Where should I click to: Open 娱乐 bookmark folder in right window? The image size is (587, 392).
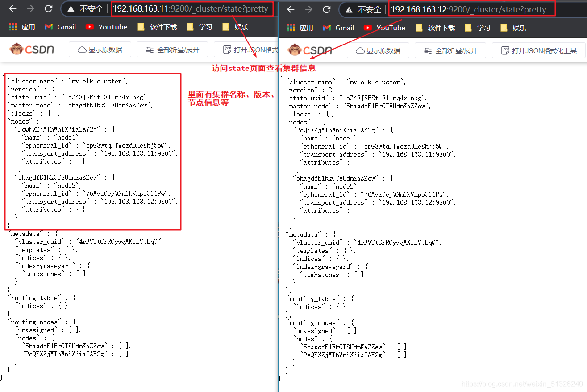click(x=513, y=28)
